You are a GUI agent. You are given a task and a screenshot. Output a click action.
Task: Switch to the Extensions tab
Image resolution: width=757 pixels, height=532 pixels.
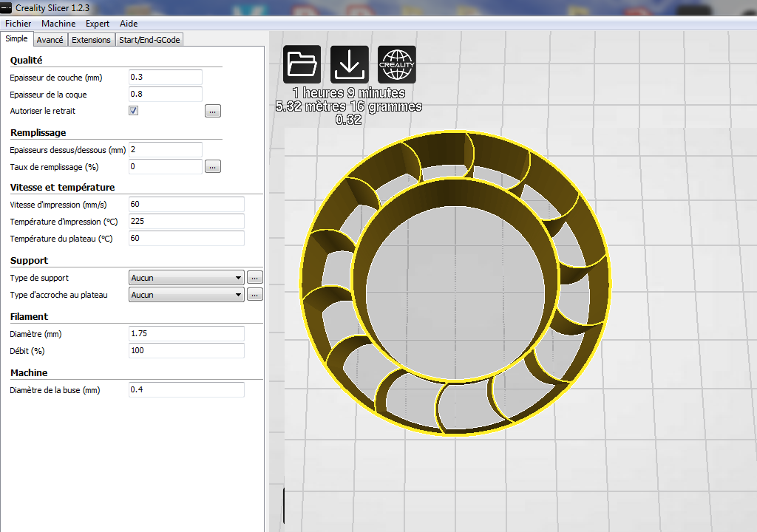coord(91,39)
